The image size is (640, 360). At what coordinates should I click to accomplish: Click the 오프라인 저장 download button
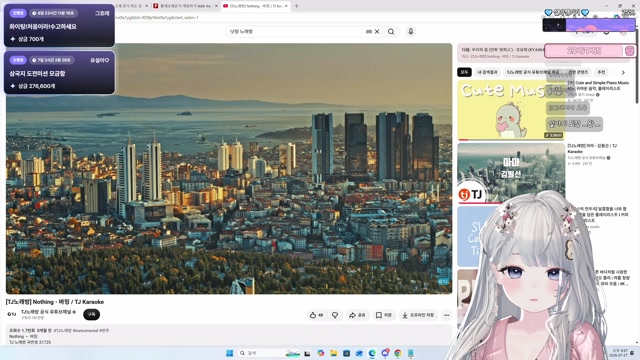tap(418, 315)
